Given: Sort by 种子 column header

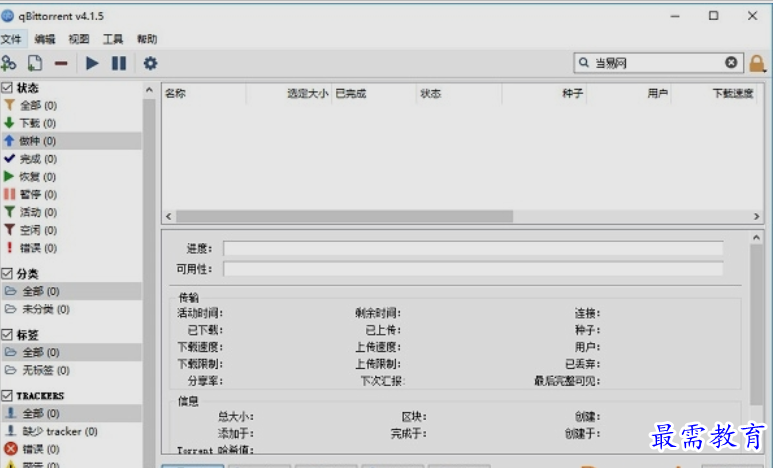Looking at the screenshot, I should point(545,93).
